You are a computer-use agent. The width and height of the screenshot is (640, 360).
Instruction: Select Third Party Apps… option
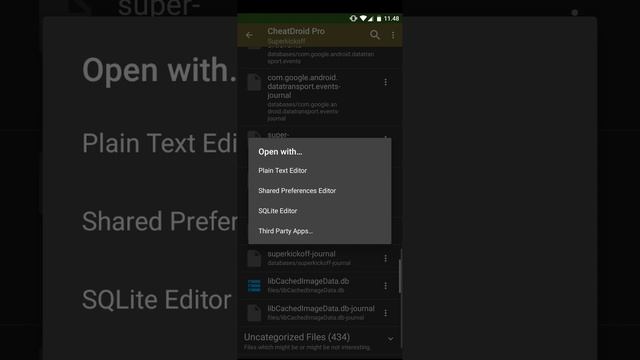tap(320, 231)
